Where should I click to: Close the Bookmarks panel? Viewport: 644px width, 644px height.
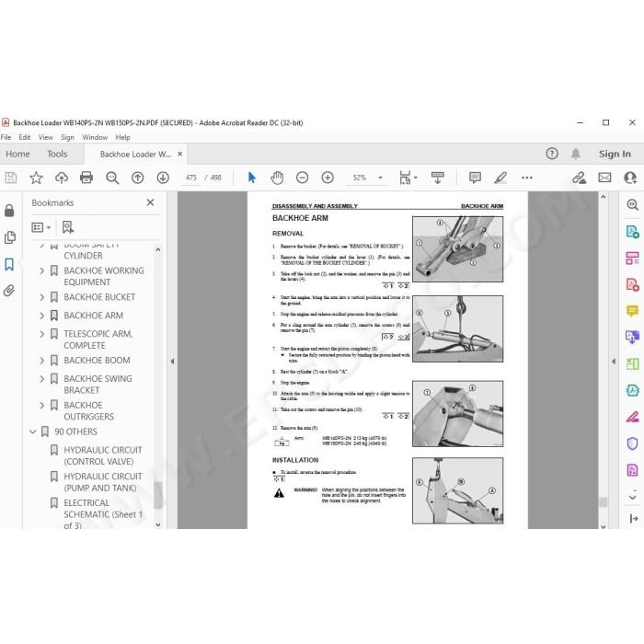click(150, 202)
